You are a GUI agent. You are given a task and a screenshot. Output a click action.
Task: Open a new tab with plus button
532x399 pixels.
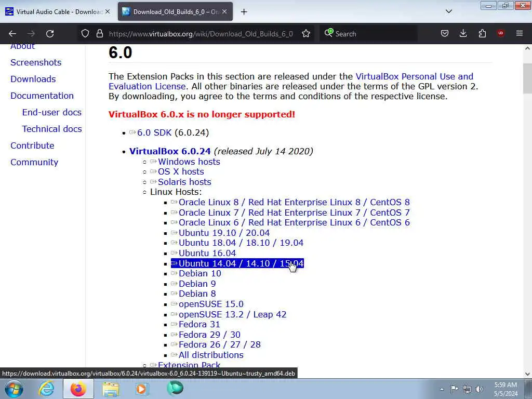click(x=244, y=12)
